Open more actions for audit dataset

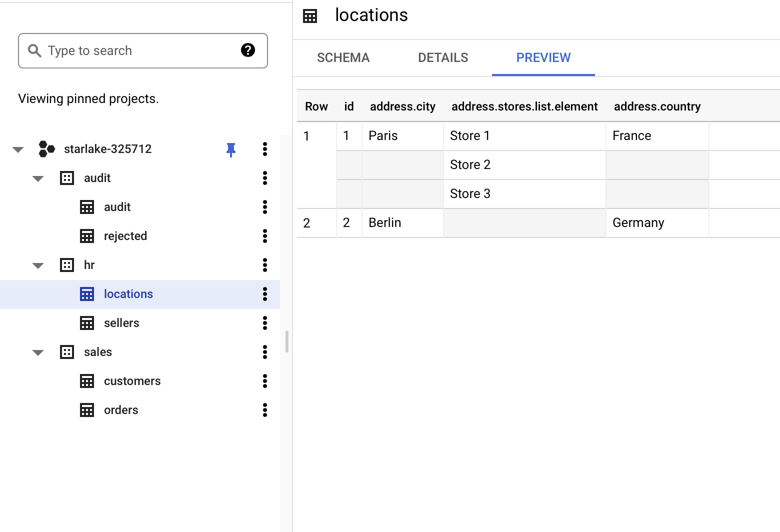tap(265, 178)
